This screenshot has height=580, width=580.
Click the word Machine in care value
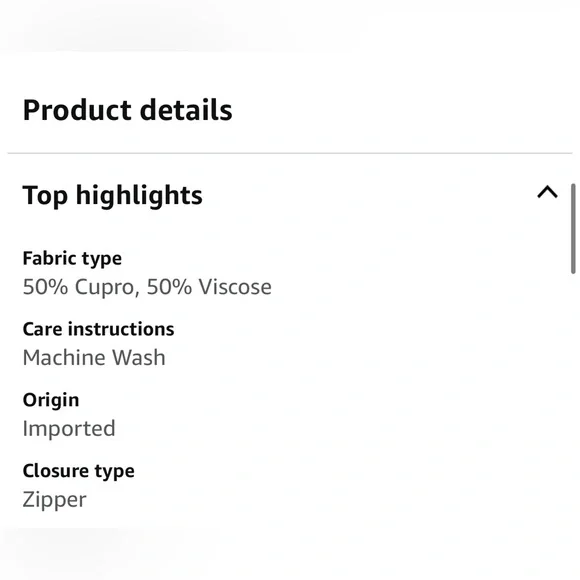click(x=64, y=358)
